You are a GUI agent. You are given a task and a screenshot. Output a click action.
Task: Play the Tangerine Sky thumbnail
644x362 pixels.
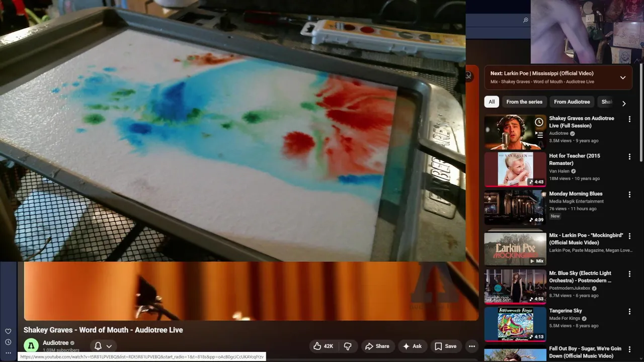pyautogui.click(x=515, y=324)
